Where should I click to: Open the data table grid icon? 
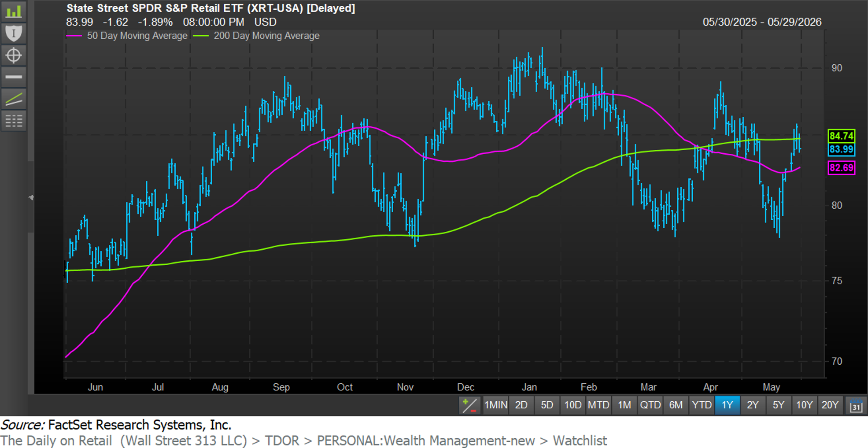pos(14,120)
